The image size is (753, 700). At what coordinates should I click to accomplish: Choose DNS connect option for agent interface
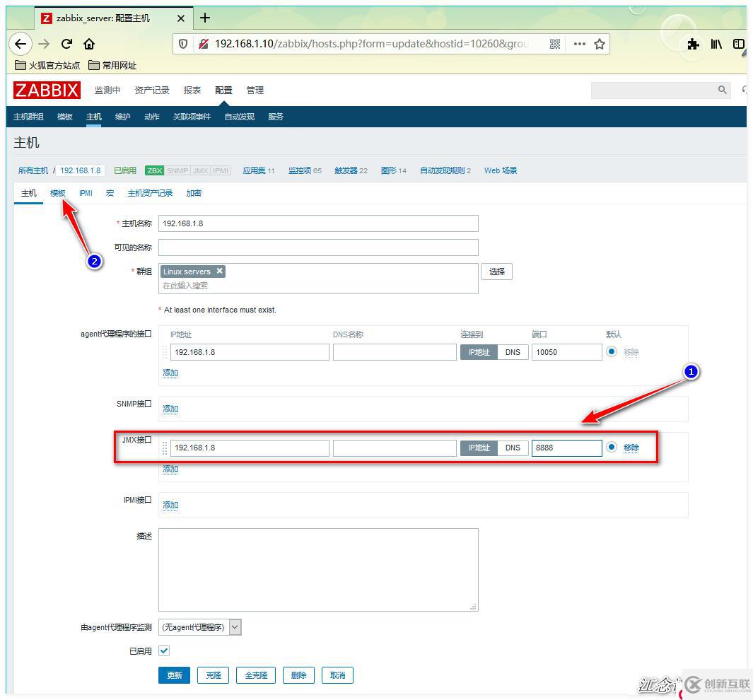tap(513, 352)
